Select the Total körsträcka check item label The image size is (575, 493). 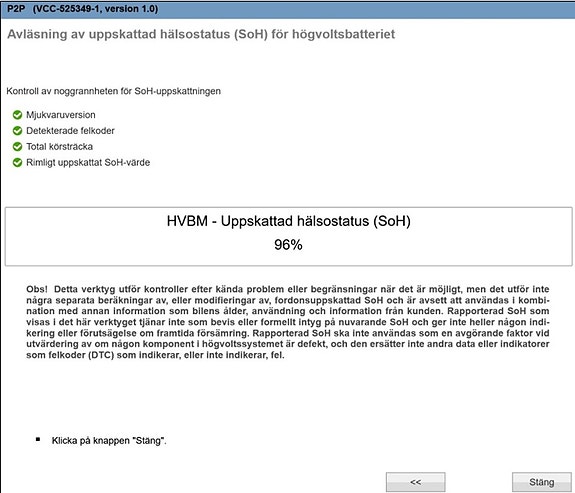click(x=59, y=146)
